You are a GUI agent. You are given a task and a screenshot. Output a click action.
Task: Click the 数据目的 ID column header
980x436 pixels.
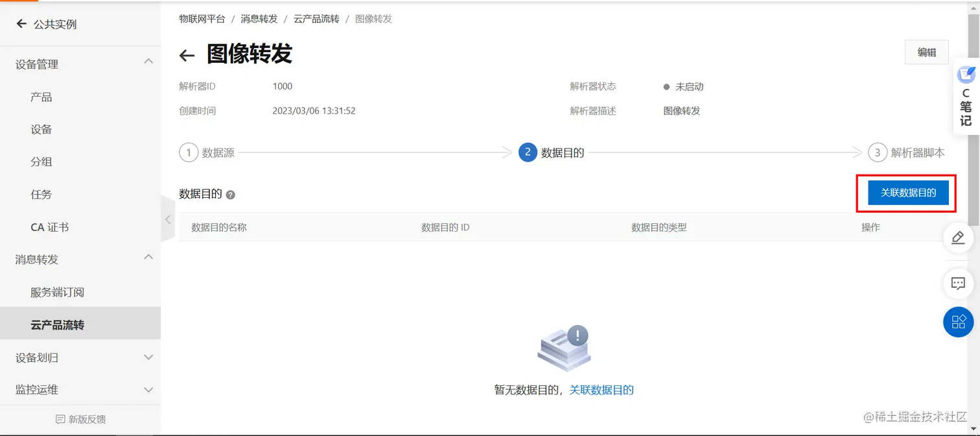445,228
